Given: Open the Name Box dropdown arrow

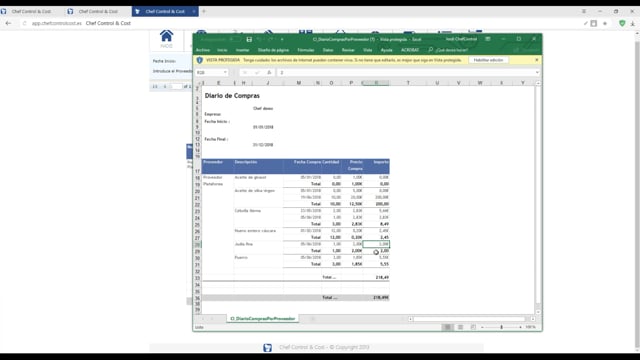Looking at the screenshot, I should 225,73.
